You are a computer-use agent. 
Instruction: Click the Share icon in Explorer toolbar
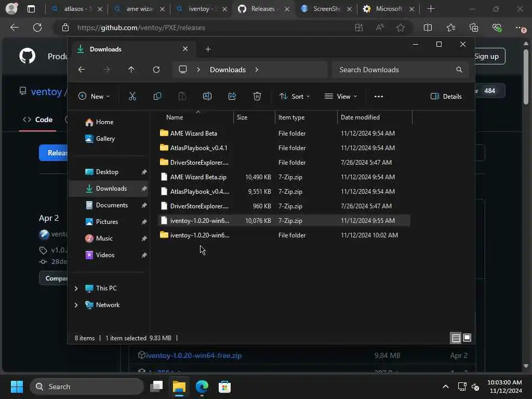[x=232, y=96]
